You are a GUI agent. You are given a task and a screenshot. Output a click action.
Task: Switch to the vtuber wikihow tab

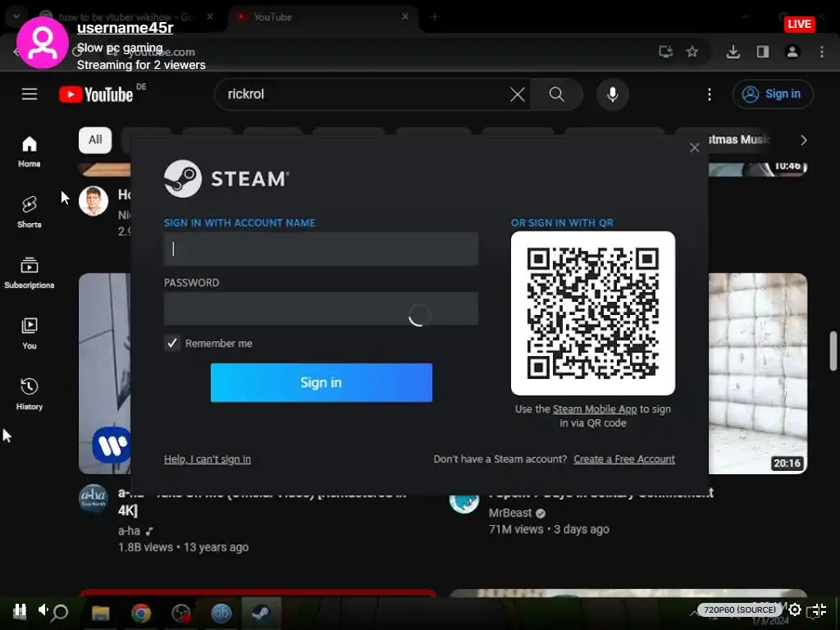tap(127, 17)
